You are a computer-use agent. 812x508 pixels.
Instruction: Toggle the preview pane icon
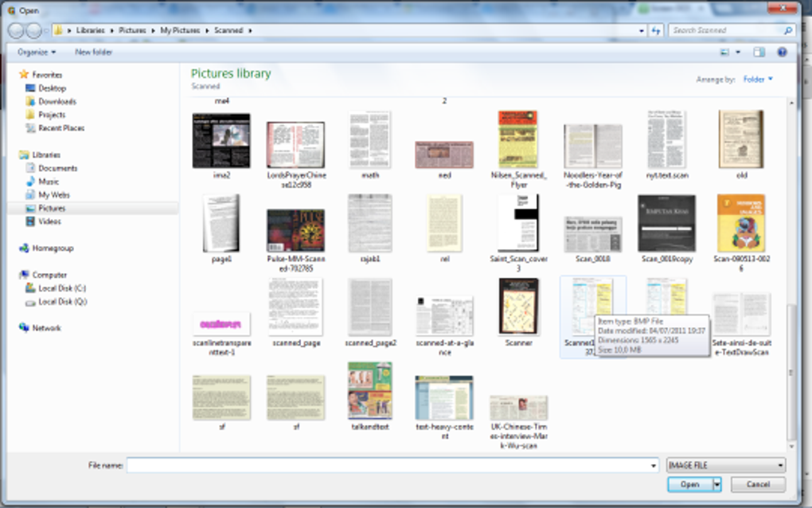[x=759, y=52]
